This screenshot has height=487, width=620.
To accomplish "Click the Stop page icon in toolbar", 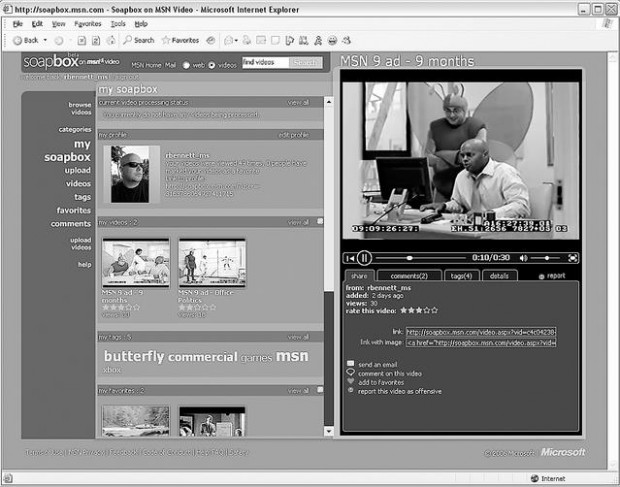I will [82, 40].
